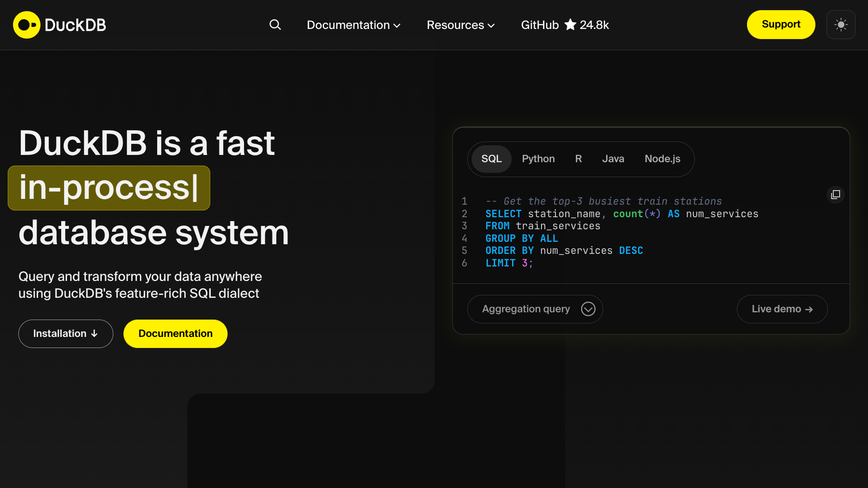Click the DuckDB logo in header
868x488 pixels.
(59, 25)
